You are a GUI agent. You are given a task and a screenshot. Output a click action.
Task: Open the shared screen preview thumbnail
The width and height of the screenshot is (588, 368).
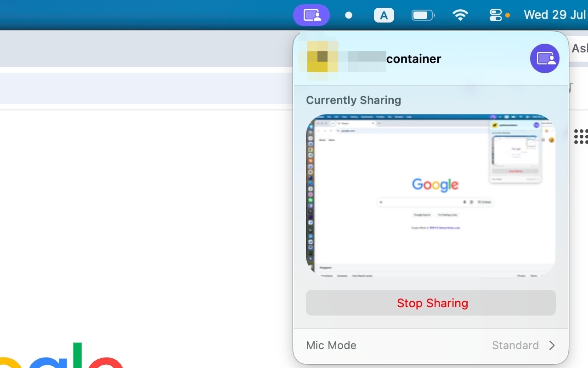431,195
